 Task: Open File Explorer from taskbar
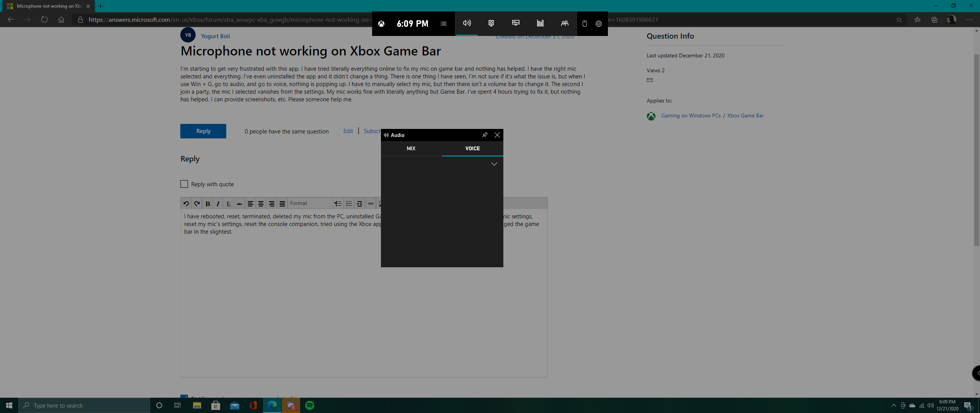[197, 405]
